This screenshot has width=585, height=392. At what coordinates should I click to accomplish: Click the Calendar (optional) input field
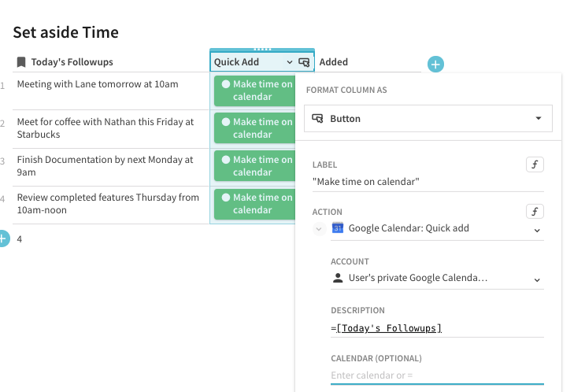point(437,375)
